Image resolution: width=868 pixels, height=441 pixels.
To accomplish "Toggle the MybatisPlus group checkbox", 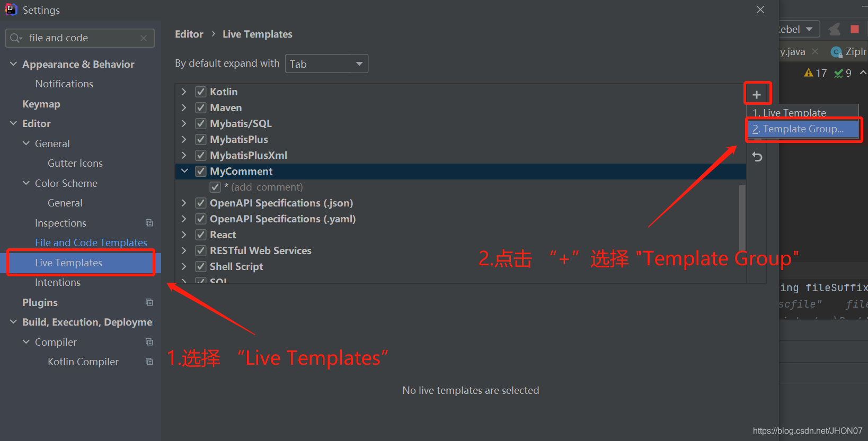I will 201,139.
